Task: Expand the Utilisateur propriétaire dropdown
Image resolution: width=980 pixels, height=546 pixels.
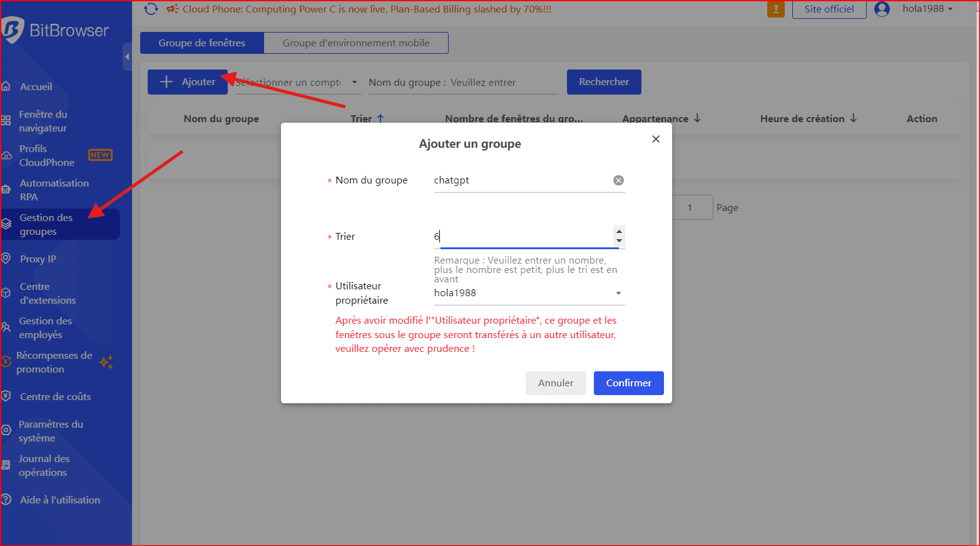Action: 618,293
